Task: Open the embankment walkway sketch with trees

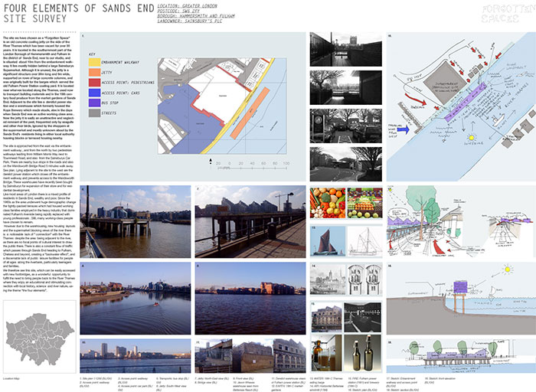Action: [x=461, y=221]
